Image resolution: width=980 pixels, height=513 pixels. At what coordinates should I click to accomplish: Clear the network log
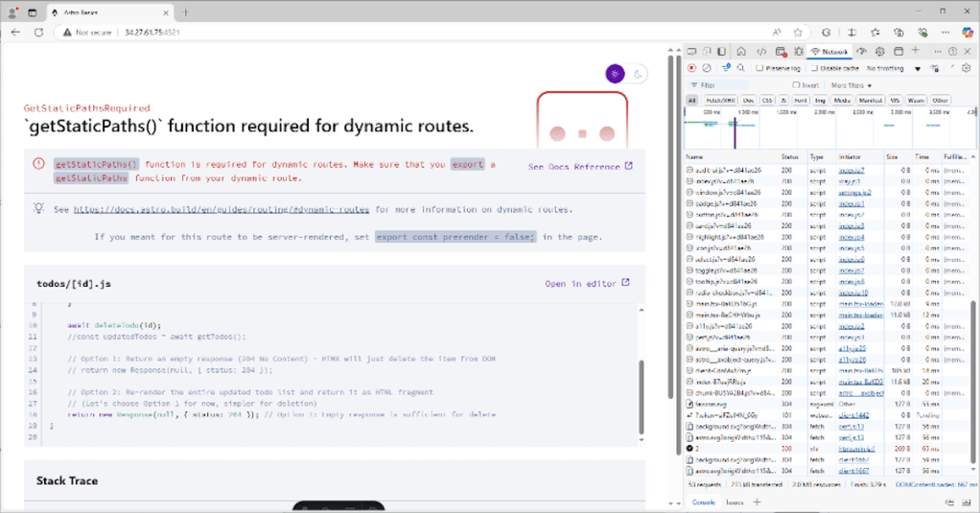[x=707, y=68]
